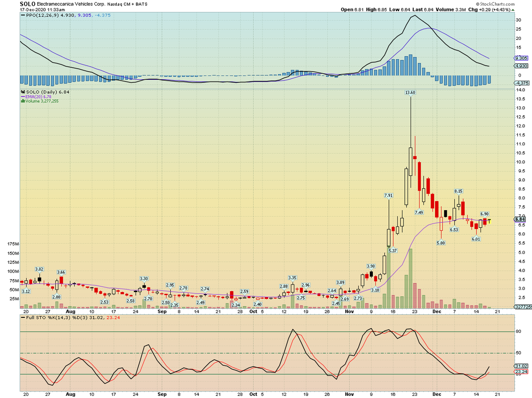Click the Volume 3,277,255 legend entry
Image resolution: width=532 pixels, height=398 pixels.
[x=39, y=101]
